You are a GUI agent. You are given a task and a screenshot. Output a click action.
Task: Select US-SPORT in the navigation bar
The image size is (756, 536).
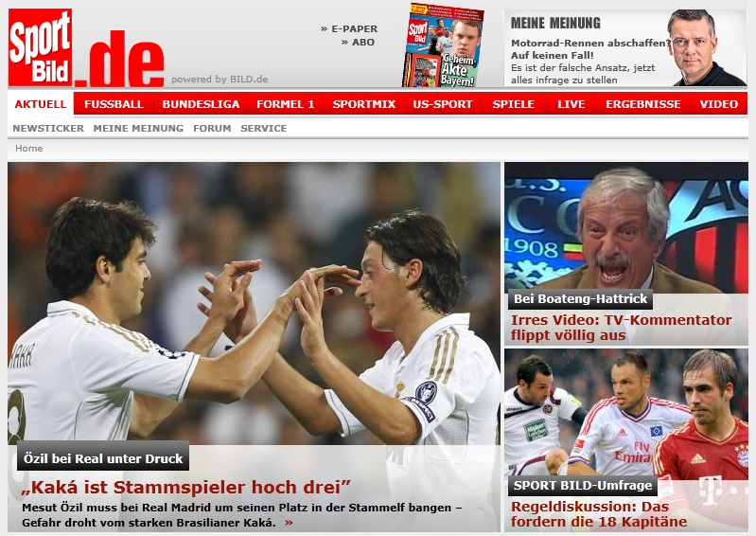pyautogui.click(x=443, y=104)
